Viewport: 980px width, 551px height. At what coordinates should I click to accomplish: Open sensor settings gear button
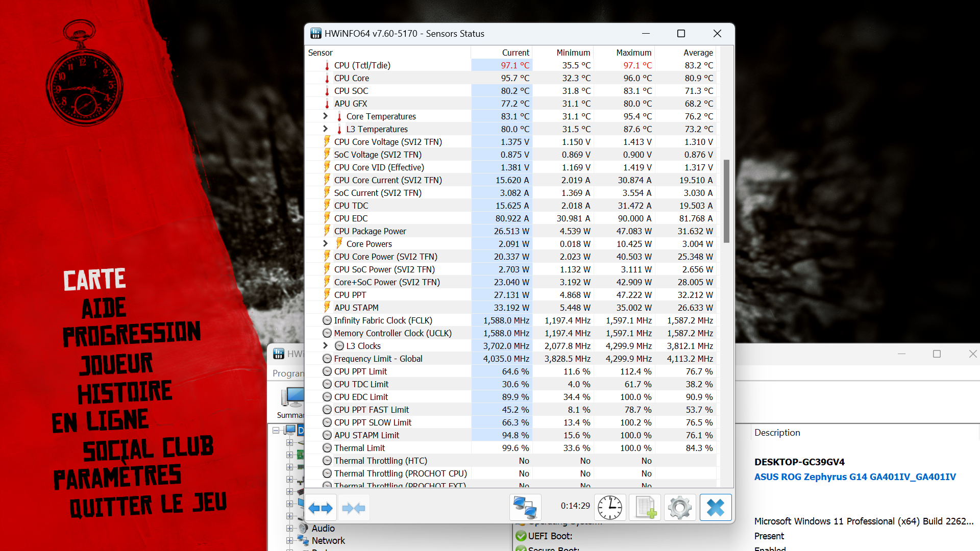click(680, 508)
